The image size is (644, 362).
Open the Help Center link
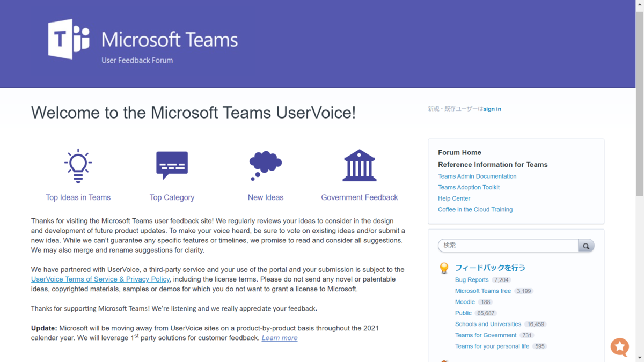pyautogui.click(x=454, y=198)
